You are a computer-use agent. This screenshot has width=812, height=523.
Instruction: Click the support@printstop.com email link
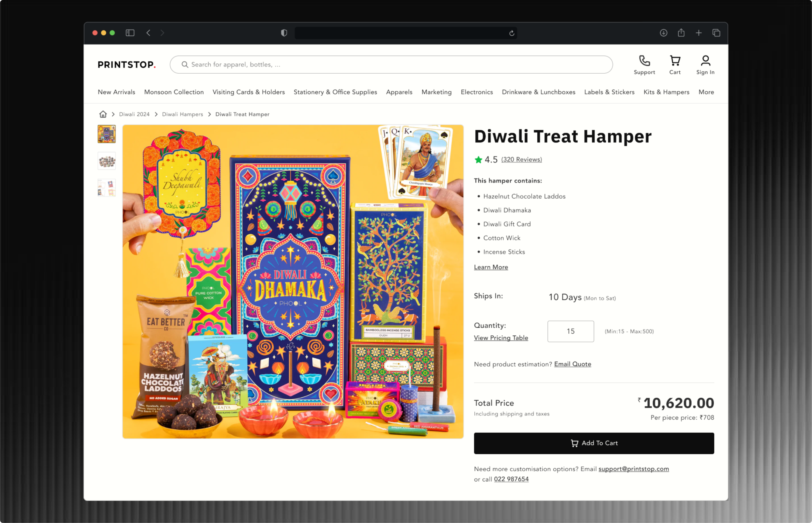pos(634,469)
